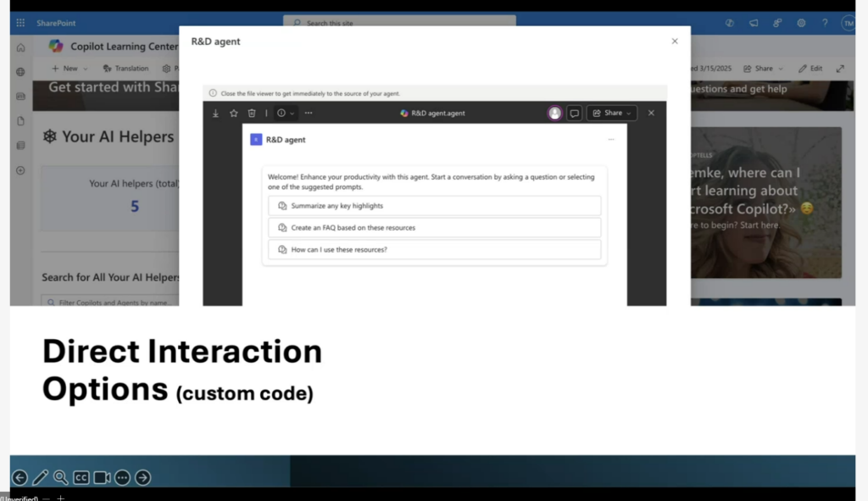This screenshot has width=868, height=501.
Task: Click the AI helpers total count 5
Action: (135, 207)
